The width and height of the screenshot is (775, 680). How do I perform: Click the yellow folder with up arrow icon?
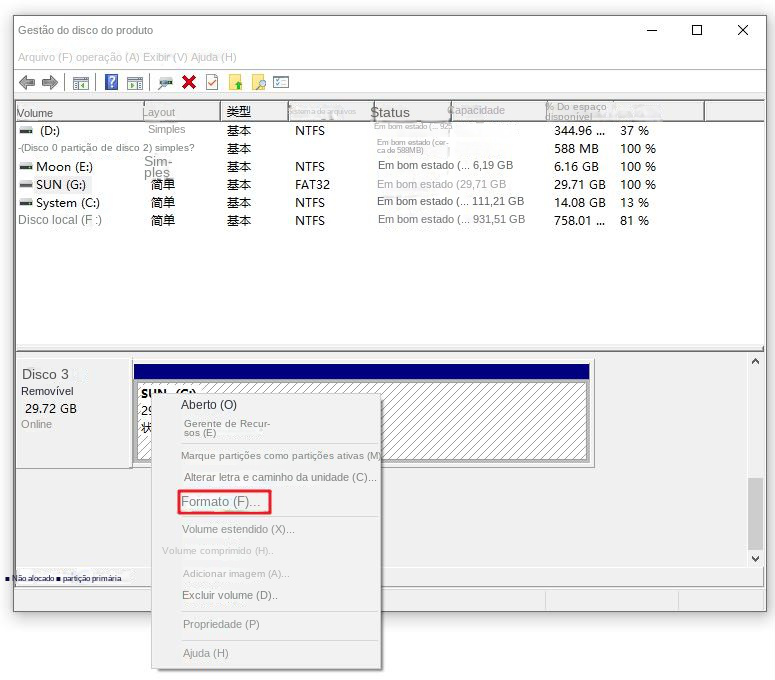[x=236, y=82]
